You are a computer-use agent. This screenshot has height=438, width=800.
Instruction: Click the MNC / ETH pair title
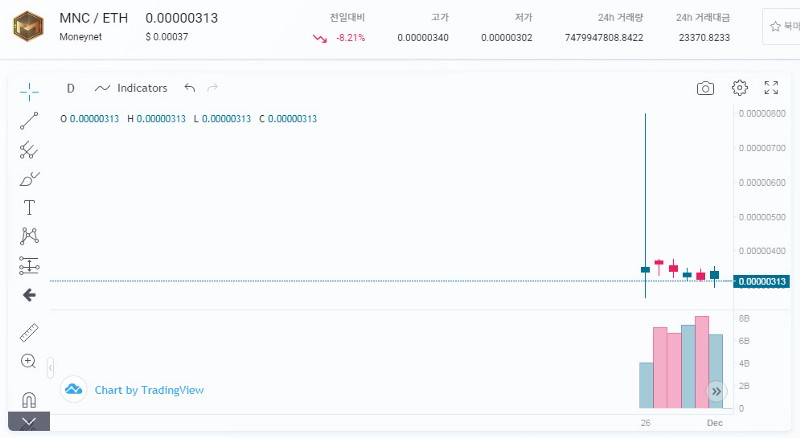93,18
